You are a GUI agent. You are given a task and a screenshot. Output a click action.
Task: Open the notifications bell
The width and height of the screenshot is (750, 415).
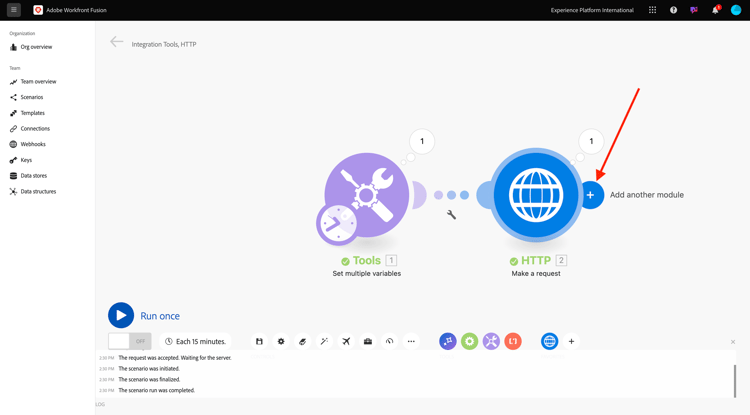716,10
